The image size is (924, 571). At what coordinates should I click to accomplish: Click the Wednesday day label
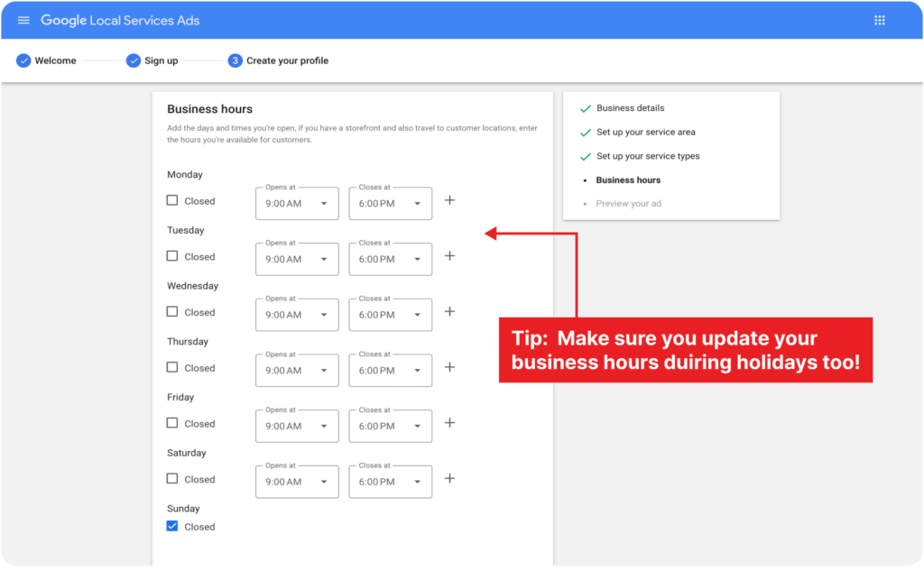[x=193, y=286]
